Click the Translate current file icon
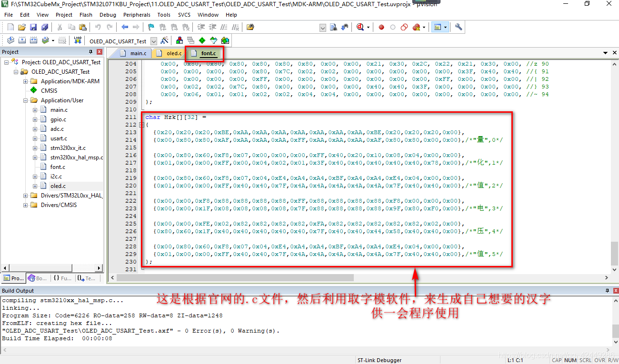This screenshot has height=364, width=619. [10, 40]
